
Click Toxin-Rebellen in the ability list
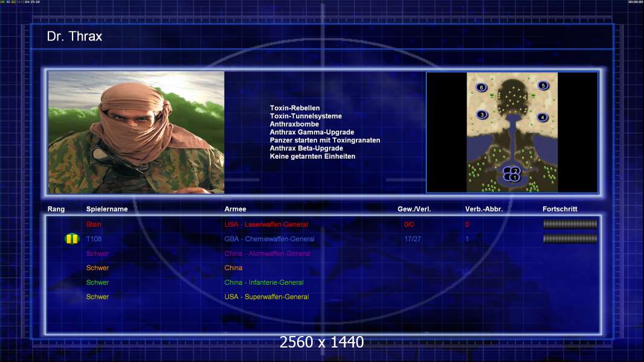[294, 108]
